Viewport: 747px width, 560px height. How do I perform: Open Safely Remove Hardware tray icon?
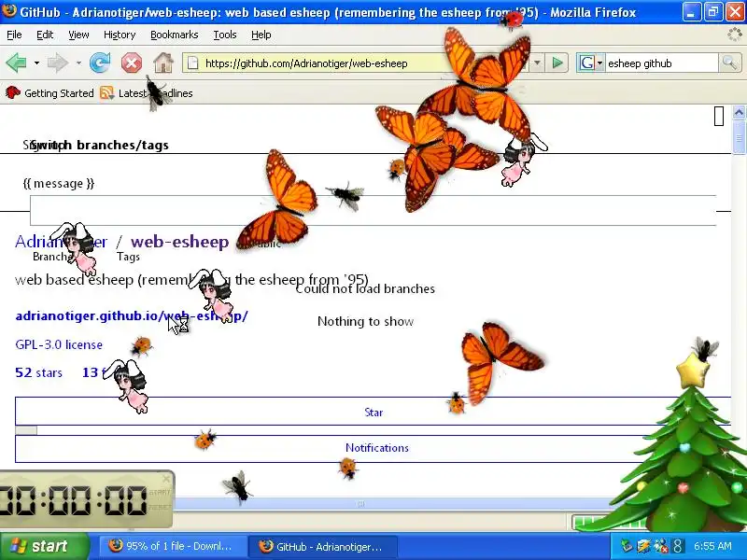coord(627,546)
